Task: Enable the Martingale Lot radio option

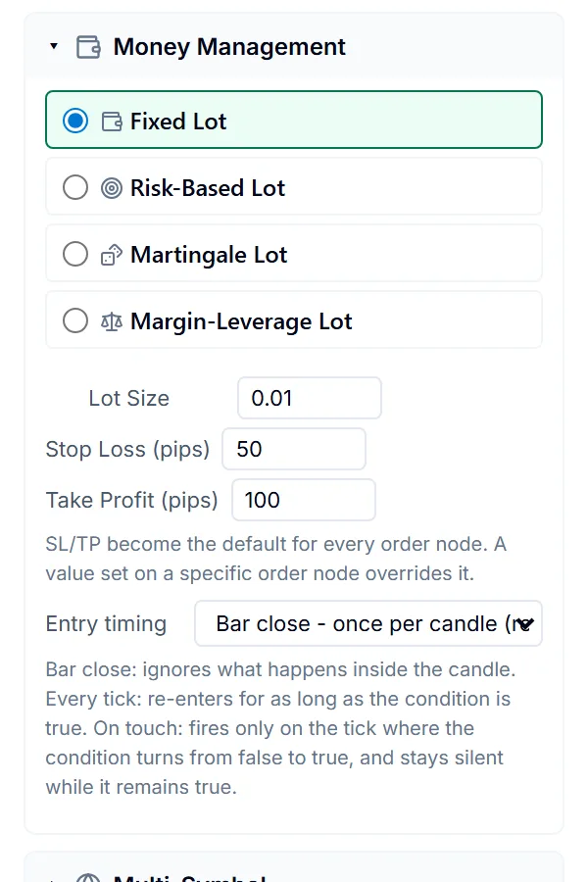Action: click(75, 254)
